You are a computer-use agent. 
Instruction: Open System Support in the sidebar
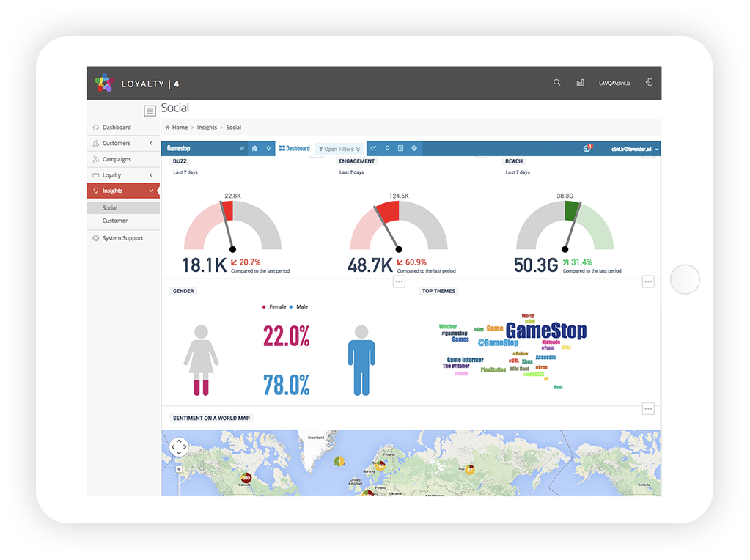(x=122, y=238)
